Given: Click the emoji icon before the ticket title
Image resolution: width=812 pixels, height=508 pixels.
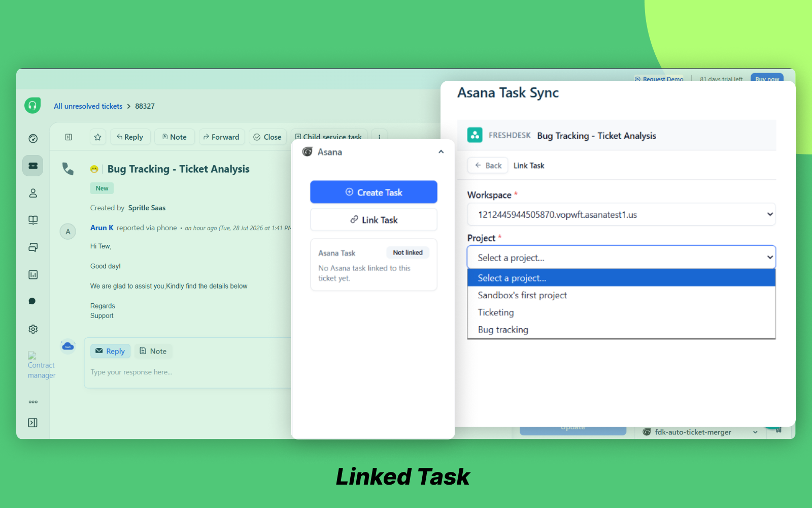Looking at the screenshot, I should (x=94, y=169).
